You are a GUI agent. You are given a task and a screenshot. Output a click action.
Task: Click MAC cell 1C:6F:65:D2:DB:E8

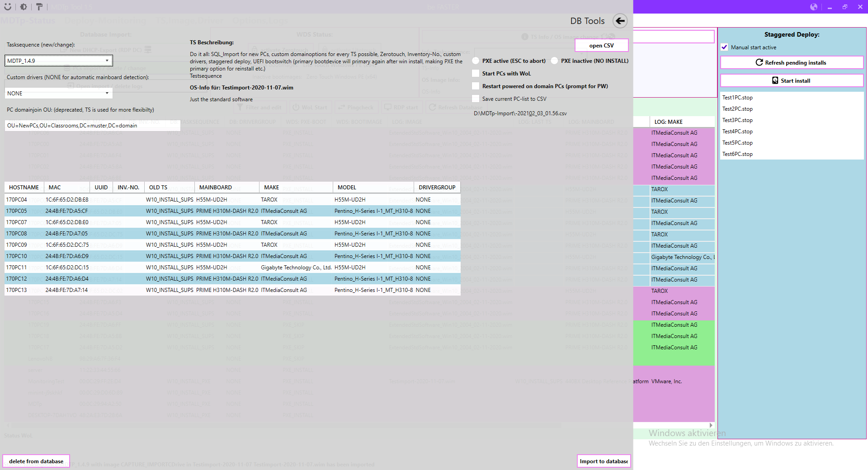(67, 199)
